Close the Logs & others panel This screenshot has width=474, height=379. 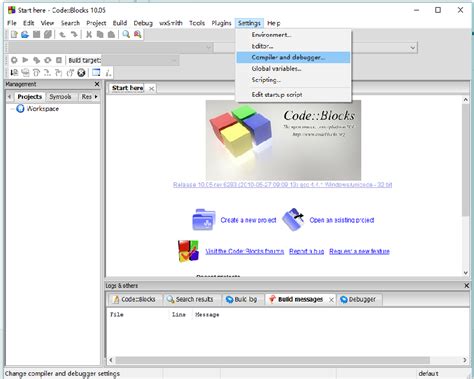point(467,286)
